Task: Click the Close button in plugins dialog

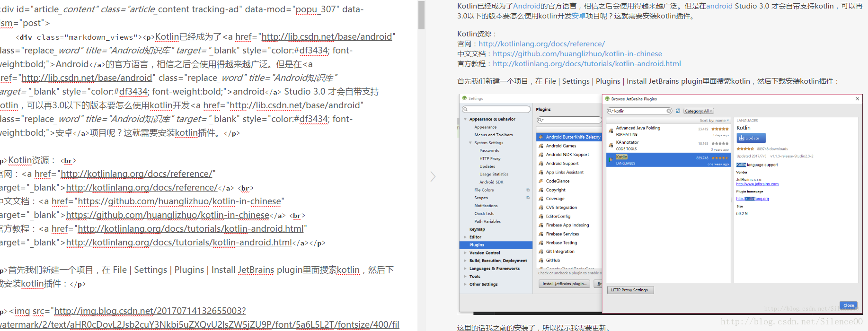Action: [848, 305]
